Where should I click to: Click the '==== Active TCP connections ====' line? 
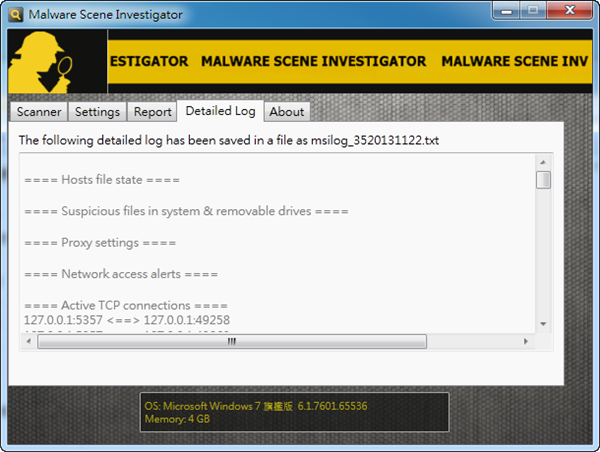pyautogui.click(x=126, y=305)
